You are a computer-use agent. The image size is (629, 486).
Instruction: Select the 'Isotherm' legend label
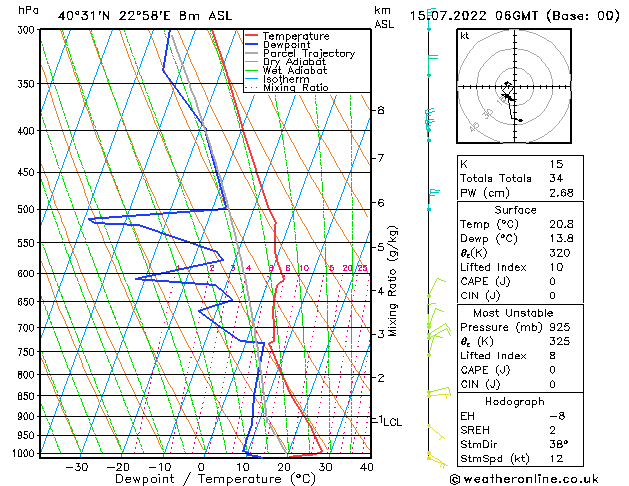(x=286, y=79)
